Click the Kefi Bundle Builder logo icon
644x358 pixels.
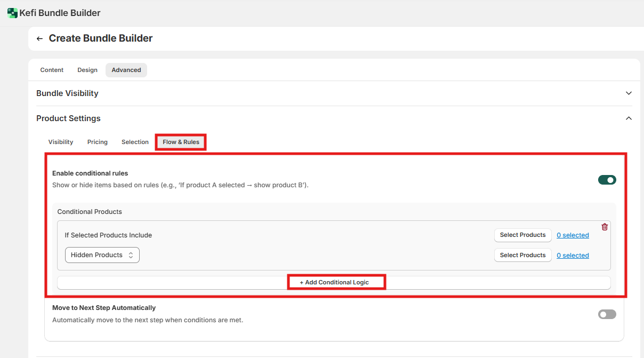12,13
